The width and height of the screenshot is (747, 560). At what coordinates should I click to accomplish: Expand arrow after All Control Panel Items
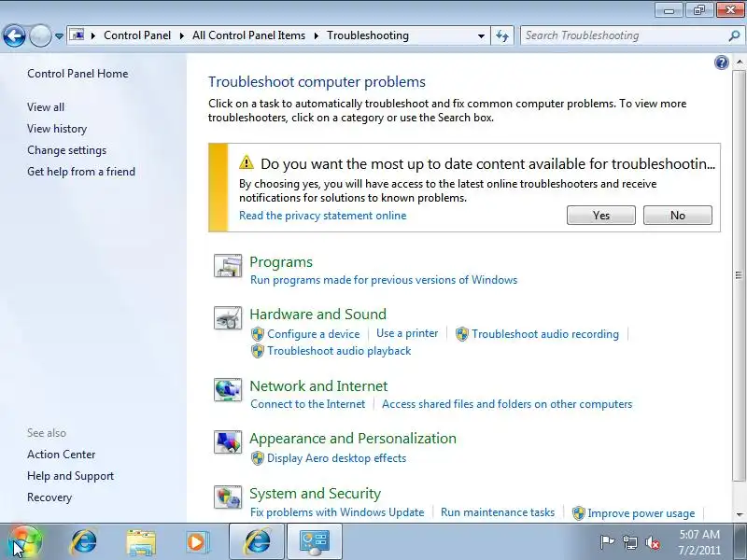coord(316,35)
